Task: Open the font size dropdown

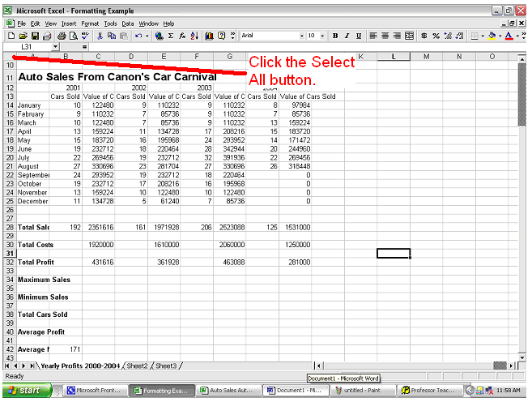Action: pyautogui.click(x=323, y=36)
